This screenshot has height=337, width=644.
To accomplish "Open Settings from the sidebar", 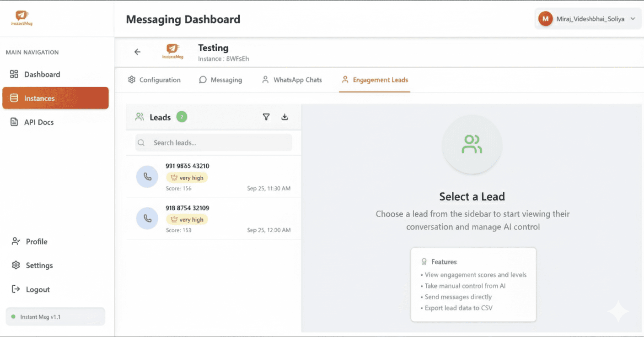I will pyautogui.click(x=39, y=265).
